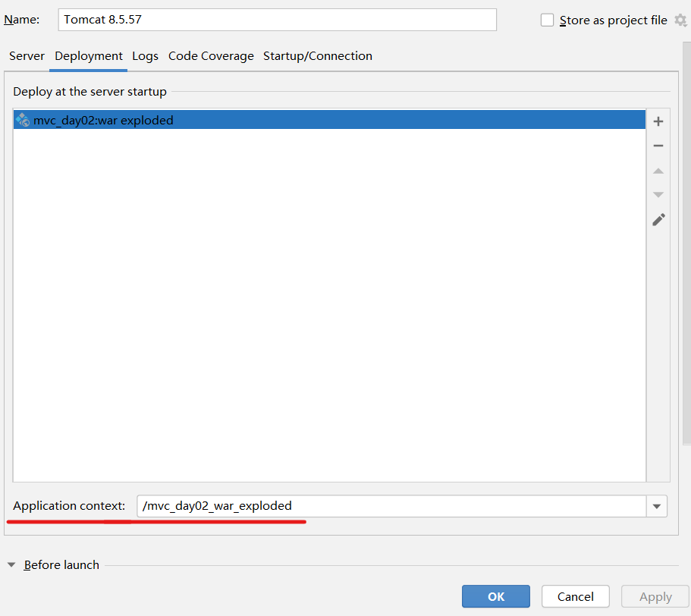Collapse the Before launch section
Image resolution: width=691 pixels, height=616 pixels.
[x=11, y=564]
